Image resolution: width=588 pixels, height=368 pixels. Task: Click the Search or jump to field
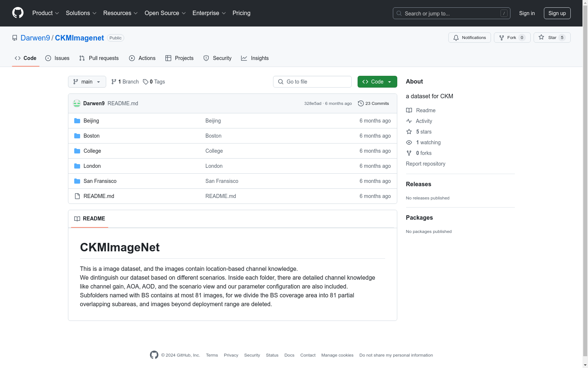click(452, 13)
